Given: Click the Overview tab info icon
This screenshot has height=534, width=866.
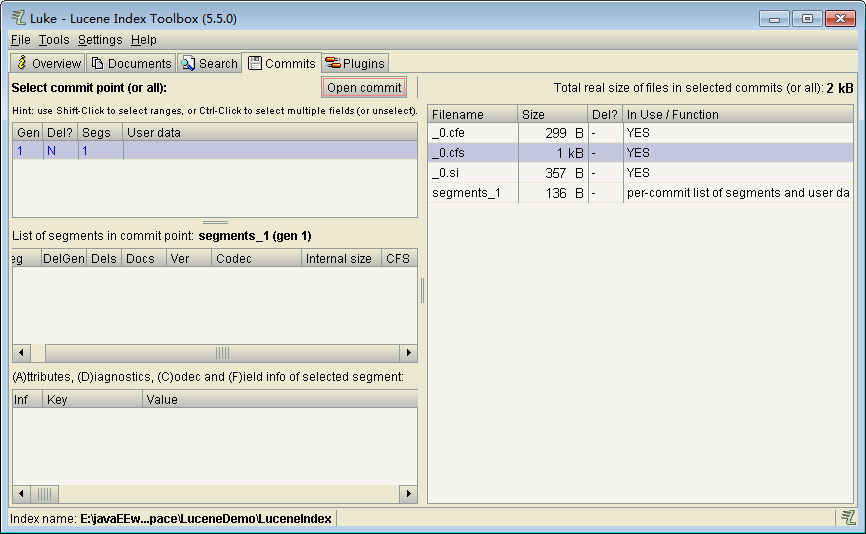Looking at the screenshot, I should pos(21,63).
